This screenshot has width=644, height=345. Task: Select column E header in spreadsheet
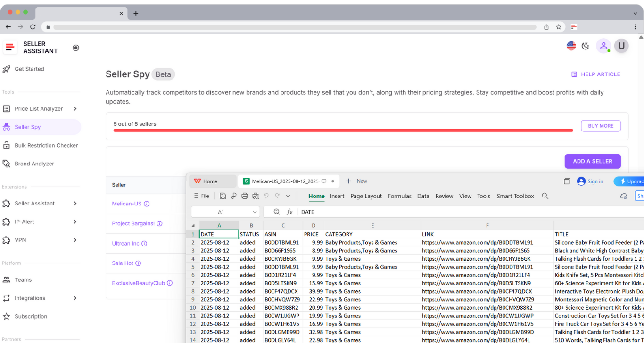(x=372, y=226)
